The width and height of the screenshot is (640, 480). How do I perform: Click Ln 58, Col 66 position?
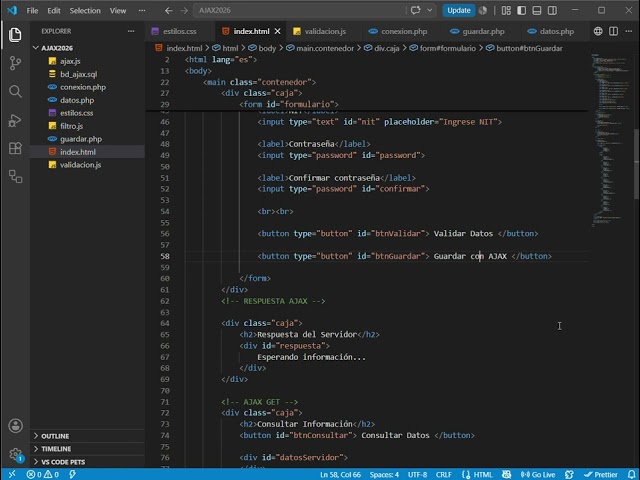(340, 474)
